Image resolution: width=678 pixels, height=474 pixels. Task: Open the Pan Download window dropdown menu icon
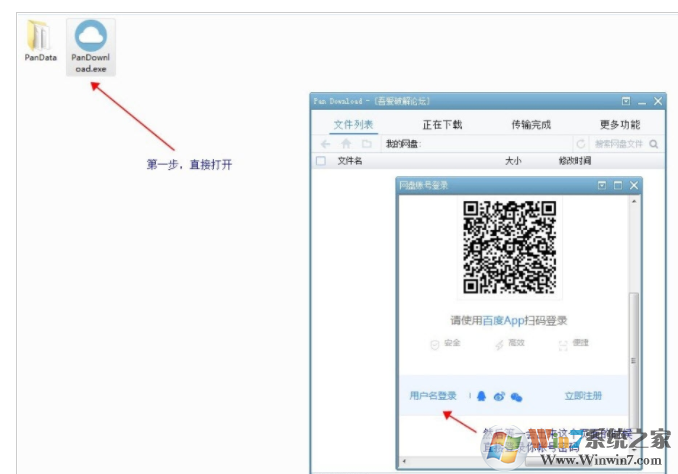[626, 101]
